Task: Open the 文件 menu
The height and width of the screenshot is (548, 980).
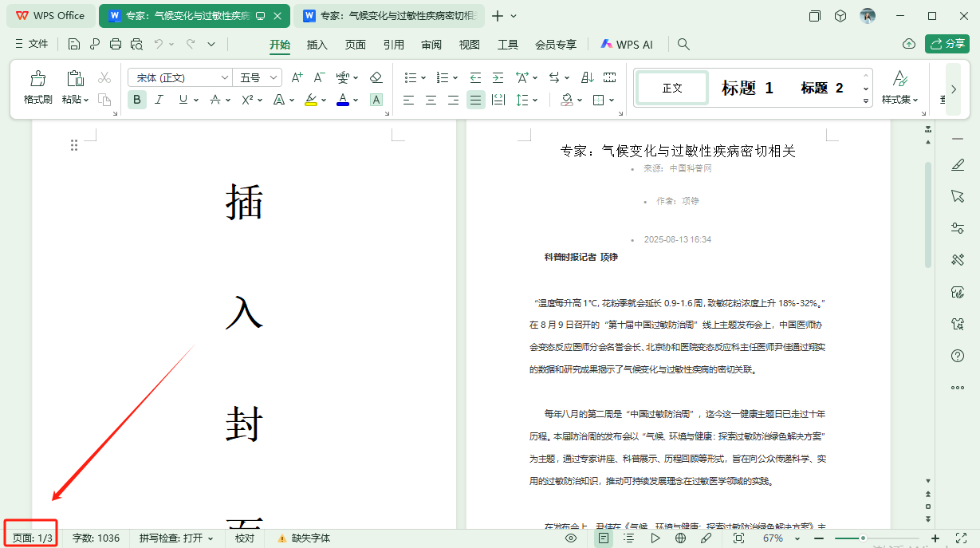Action: 40,44
